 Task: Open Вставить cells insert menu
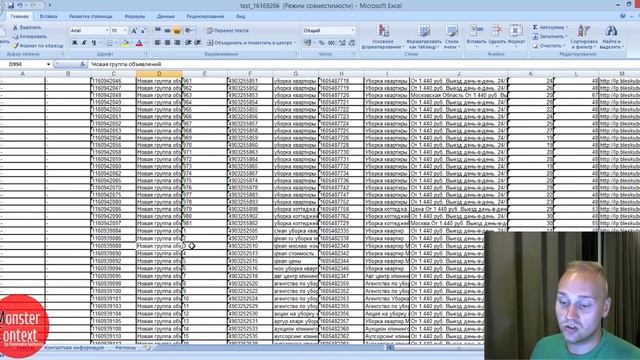pos(476,36)
